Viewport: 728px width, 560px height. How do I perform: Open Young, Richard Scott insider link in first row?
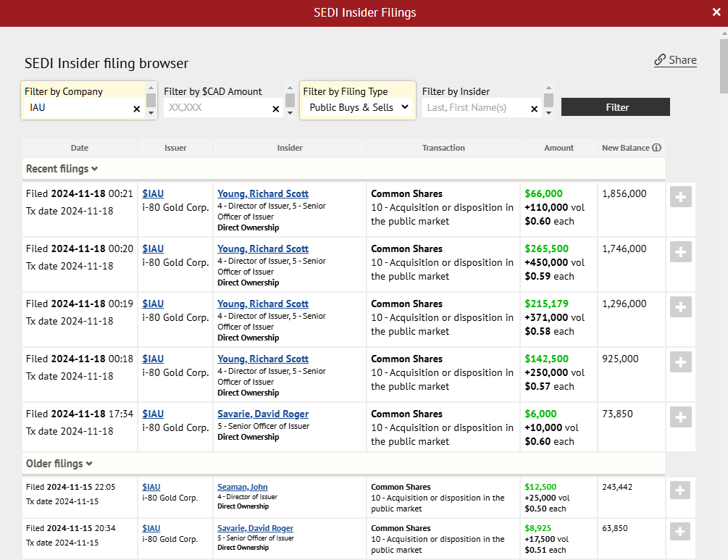(x=263, y=193)
